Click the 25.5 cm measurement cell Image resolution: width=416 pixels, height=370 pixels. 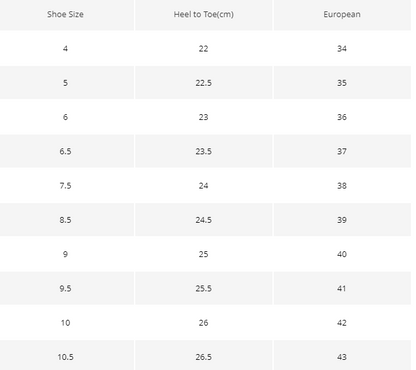204,288
